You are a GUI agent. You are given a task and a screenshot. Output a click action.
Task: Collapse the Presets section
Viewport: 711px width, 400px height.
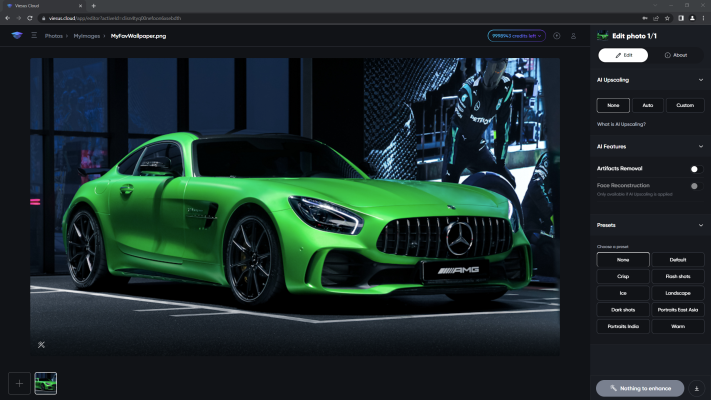tap(701, 225)
